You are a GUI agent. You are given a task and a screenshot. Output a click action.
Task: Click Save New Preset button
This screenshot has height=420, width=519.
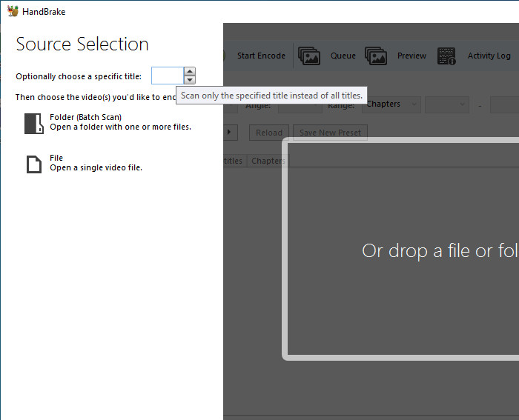(330, 133)
